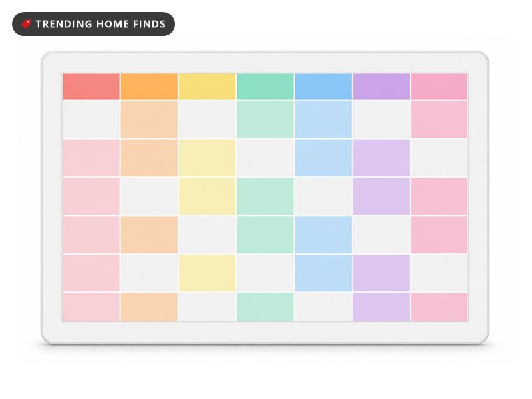Click empty cell directly below yellow header
Screen dimensions: 532x399
207,120
